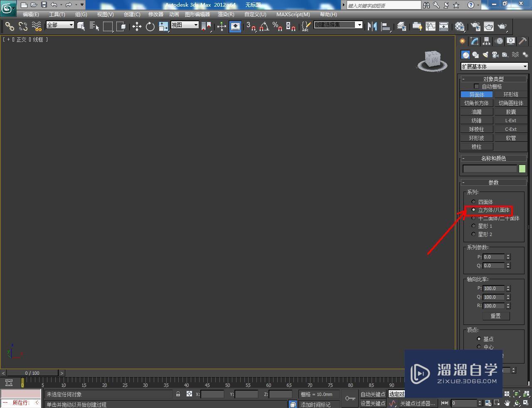The width and height of the screenshot is (532, 408).
Task: Select the 中心 vertex radio button
Action: tap(479, 347)
